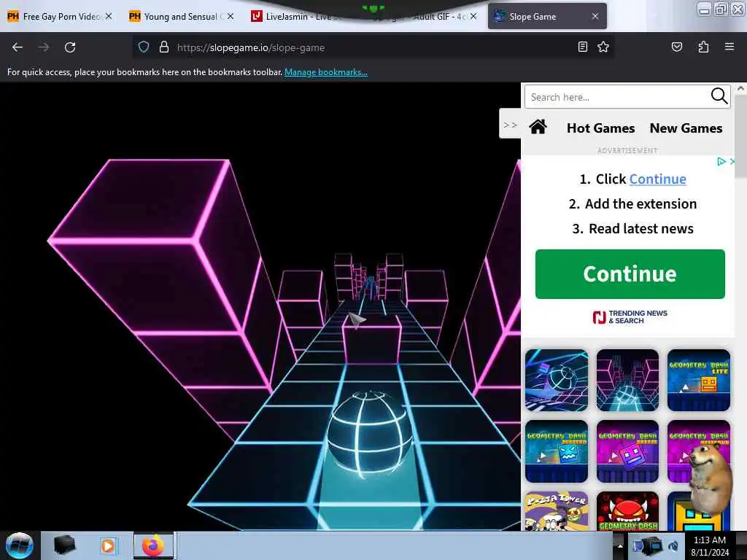Open Geometry Dash thumbnail with pink square cube
Viewport: 747px width, 560px height.
pyautogui.click(x=627, y=451)
